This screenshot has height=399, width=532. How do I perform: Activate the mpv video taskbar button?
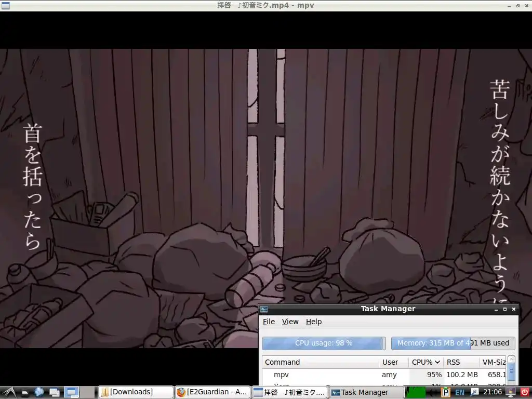[x=289, y=392]
